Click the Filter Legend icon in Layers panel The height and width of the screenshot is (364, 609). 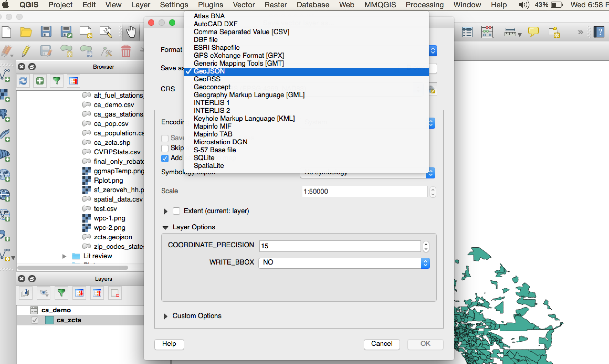[61, 293]
